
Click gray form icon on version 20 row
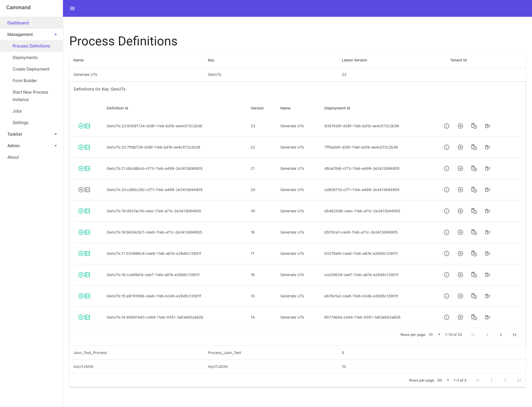coord(87,190)
